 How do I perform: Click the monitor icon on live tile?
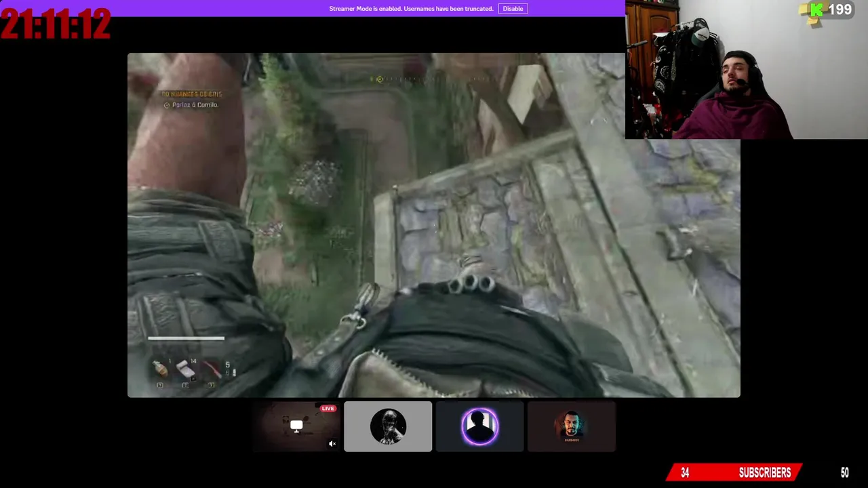(296, 426)
